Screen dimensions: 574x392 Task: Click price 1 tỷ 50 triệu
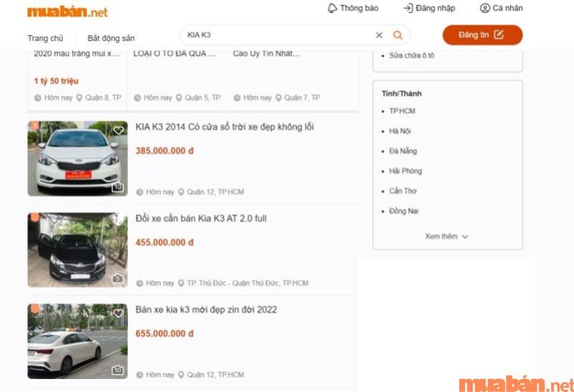coord(57,81)
